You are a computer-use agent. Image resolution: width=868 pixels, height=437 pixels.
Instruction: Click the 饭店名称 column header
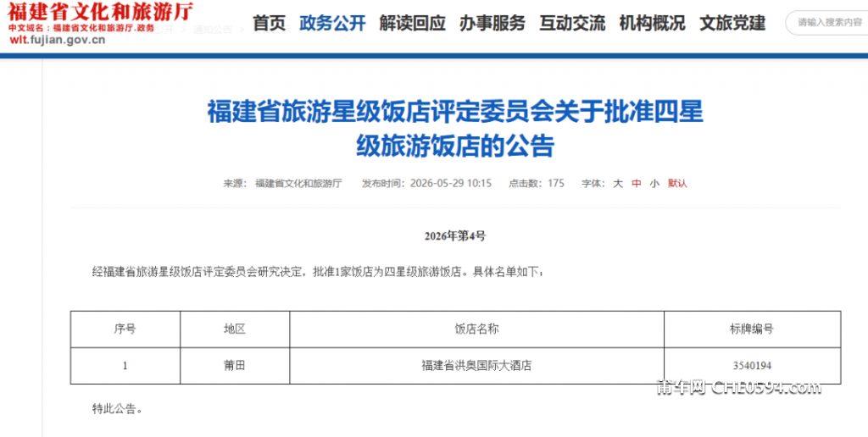[x=476, y=329]
